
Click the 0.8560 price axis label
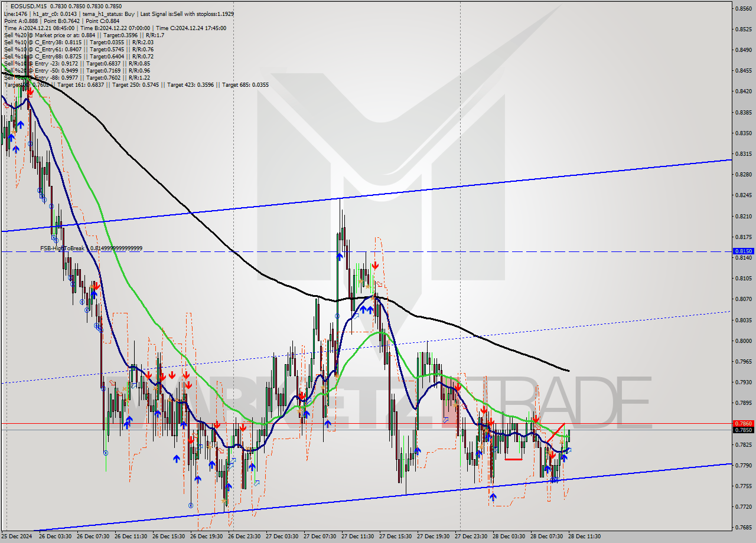click(x=744, y=8)
